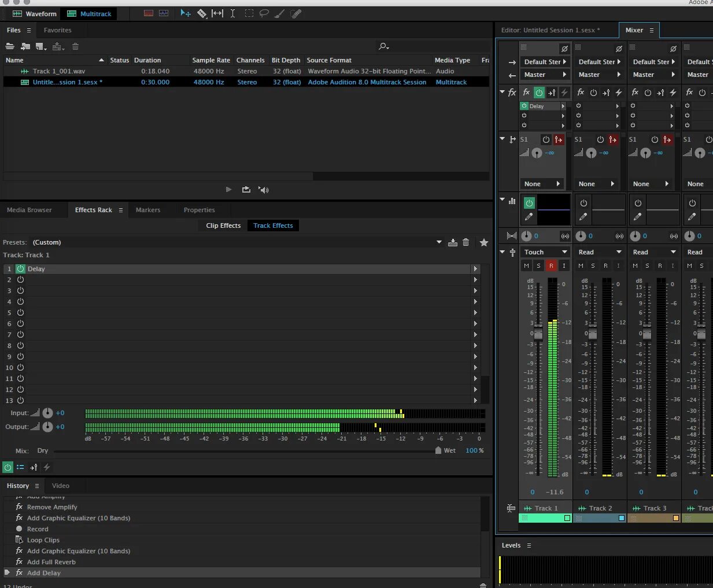
Task: Open Track 1 automation mode Touch dropdown
Action: [x=545, y=252]
